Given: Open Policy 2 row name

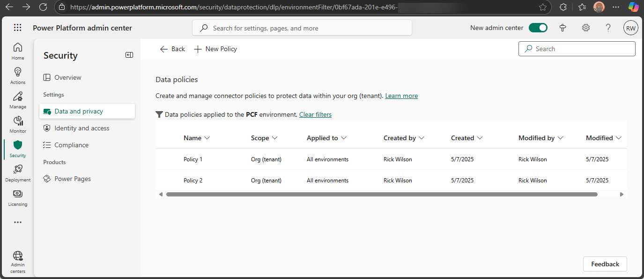Looking at the screenshot, I should (x=193, y=181).
